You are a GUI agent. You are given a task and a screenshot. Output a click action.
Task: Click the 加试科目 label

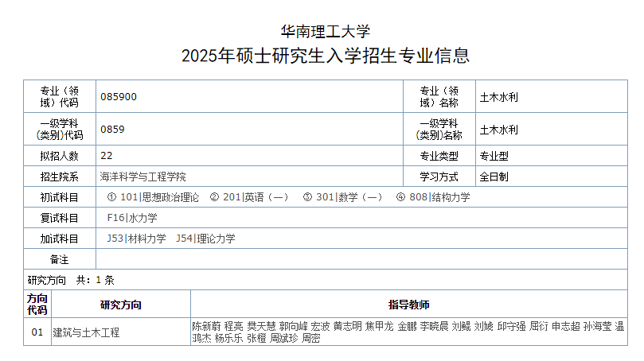[x=60, y=239]
